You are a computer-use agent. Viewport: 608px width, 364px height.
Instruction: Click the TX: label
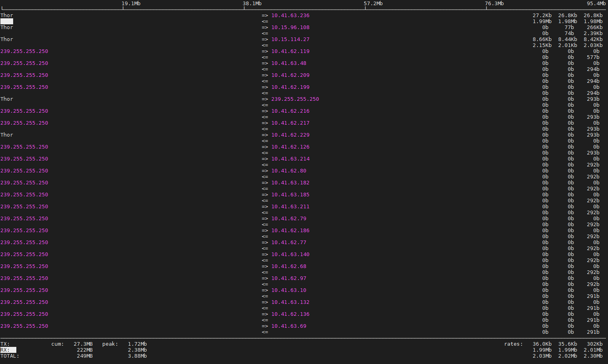(x=5, y=344)
